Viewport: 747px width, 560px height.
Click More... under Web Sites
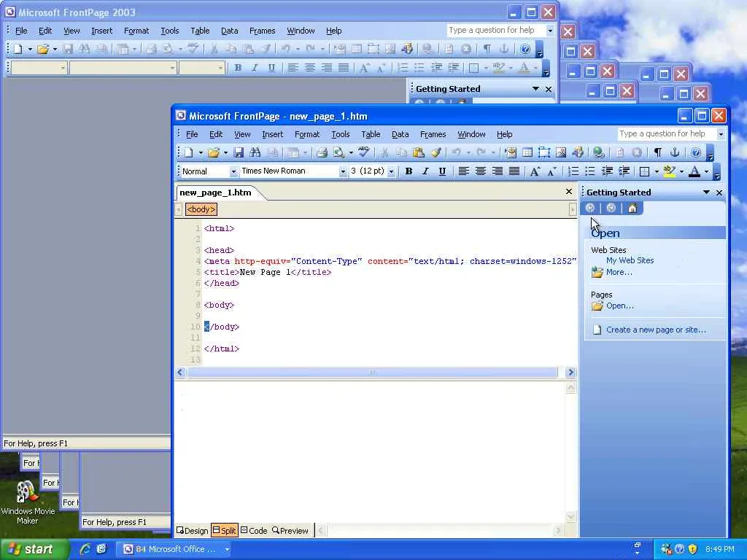[619, 273]
